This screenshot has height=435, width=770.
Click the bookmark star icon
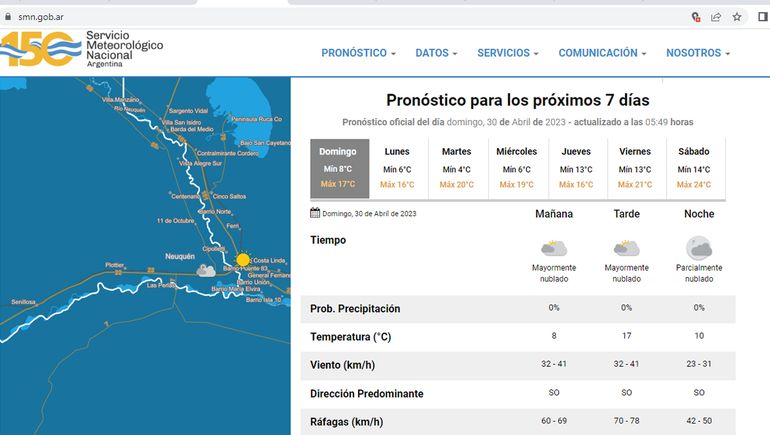(737, 16)
